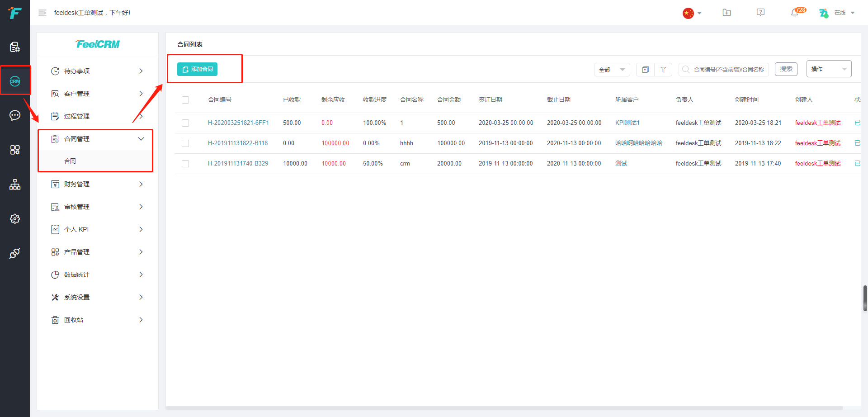Screen dimensions: 868x417
Task: Open the plug integration icon
Action: 15,253
